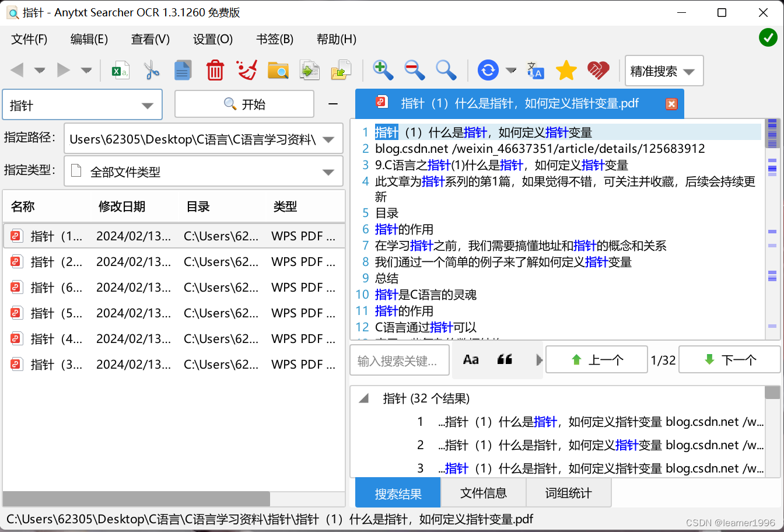This screenshot has width=784, height=532.
Task: Click the move file to folder icon
Action: [341, 71]
